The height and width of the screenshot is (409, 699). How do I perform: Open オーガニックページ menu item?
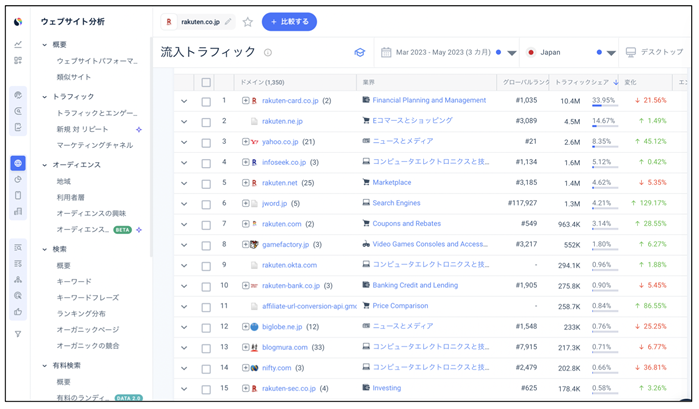tap(88, 330)
